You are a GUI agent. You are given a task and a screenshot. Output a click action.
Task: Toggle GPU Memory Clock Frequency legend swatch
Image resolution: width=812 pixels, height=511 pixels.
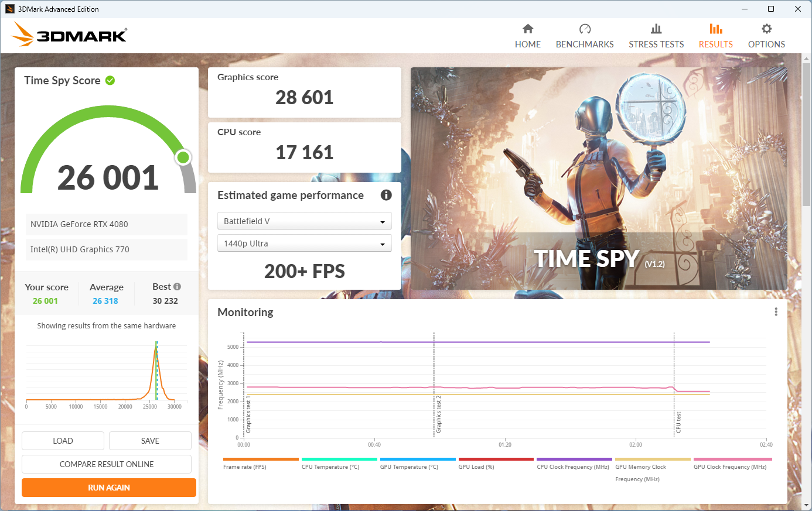pos(653,459)
